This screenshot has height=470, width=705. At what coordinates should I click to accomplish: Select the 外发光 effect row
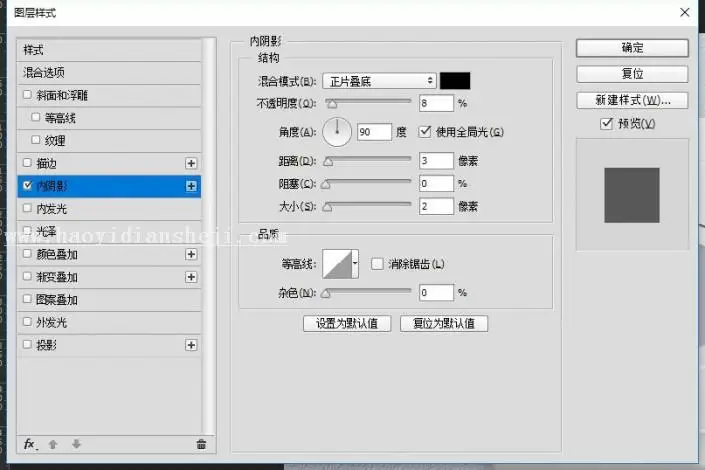pos(109,322)
